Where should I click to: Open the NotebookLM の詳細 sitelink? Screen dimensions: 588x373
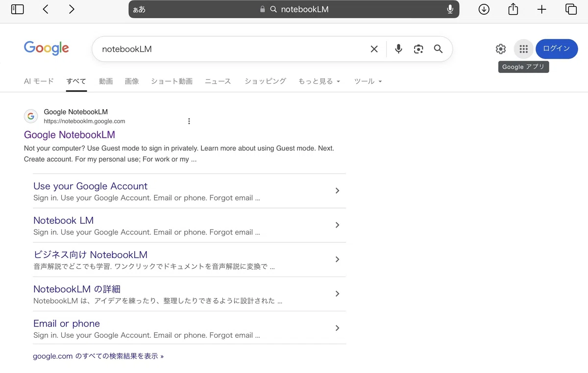point(77,289)
